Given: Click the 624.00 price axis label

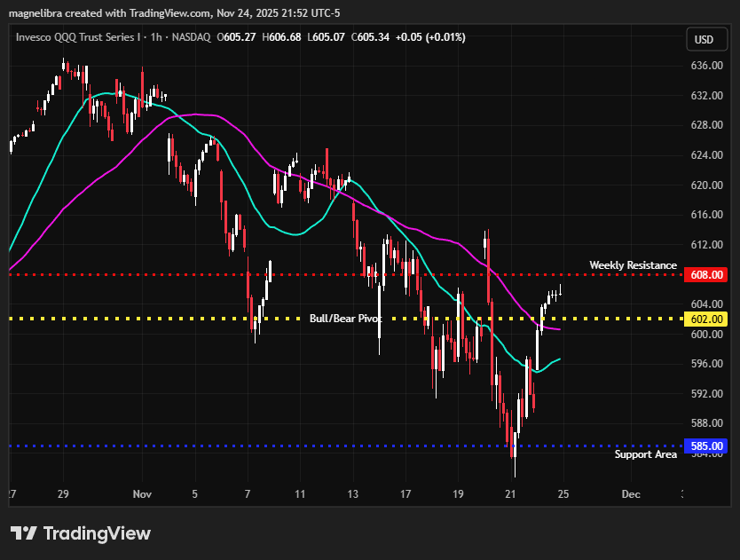Looking at the screenshot, I should pyautogui.click(x=706, y=155).
